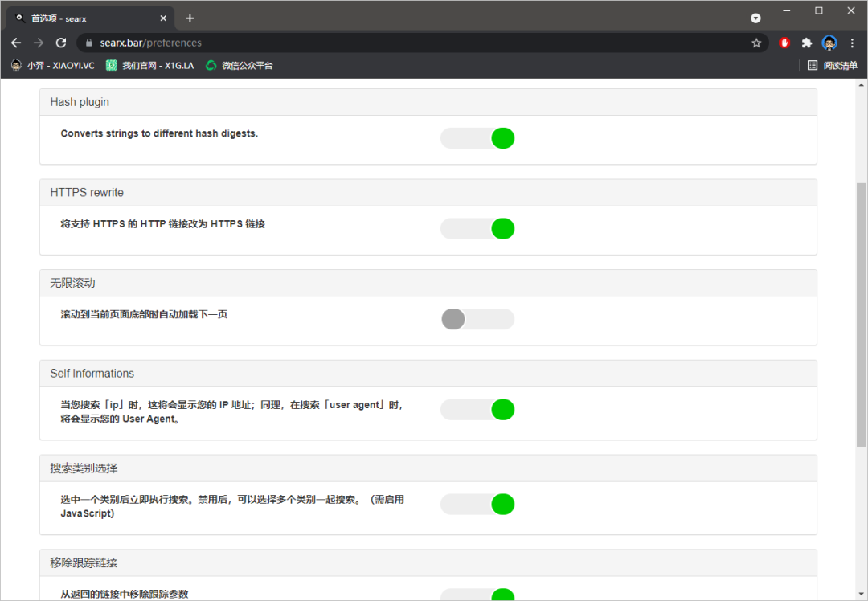
Task: Click the forward navigation arrow
Action: (39, 43)
